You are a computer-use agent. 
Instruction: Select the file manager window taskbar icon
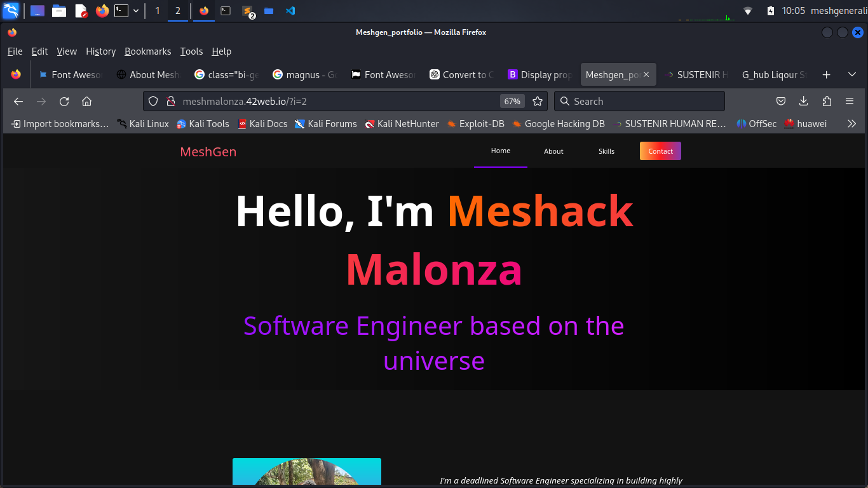click(x=269, y=11)
